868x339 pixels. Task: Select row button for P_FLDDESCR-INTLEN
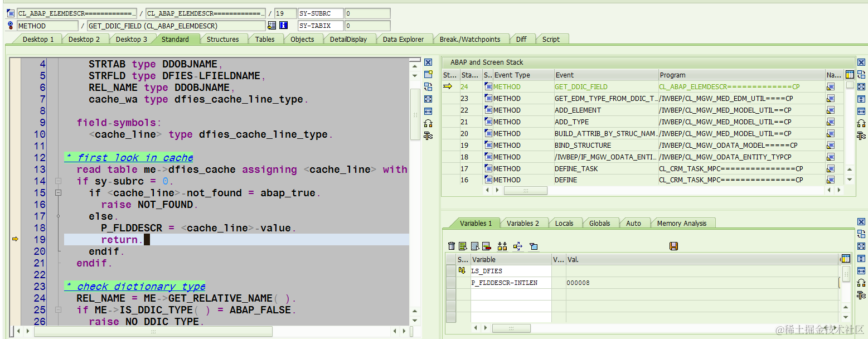coord(450,283)
